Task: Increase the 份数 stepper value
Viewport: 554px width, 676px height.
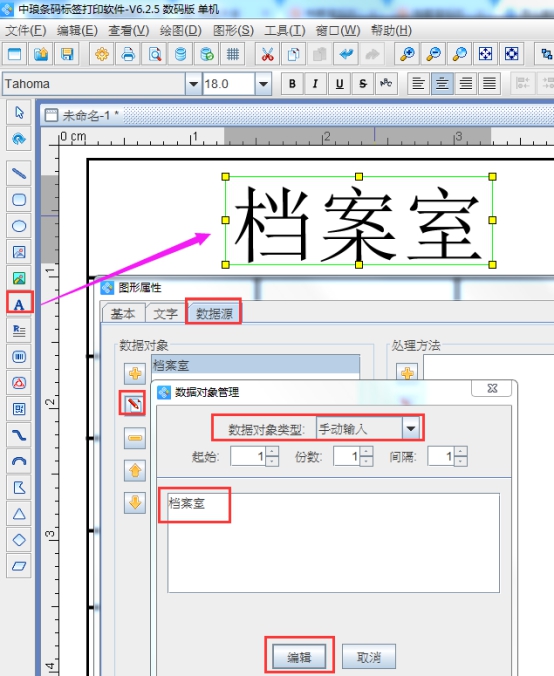Action: (366, 452)
